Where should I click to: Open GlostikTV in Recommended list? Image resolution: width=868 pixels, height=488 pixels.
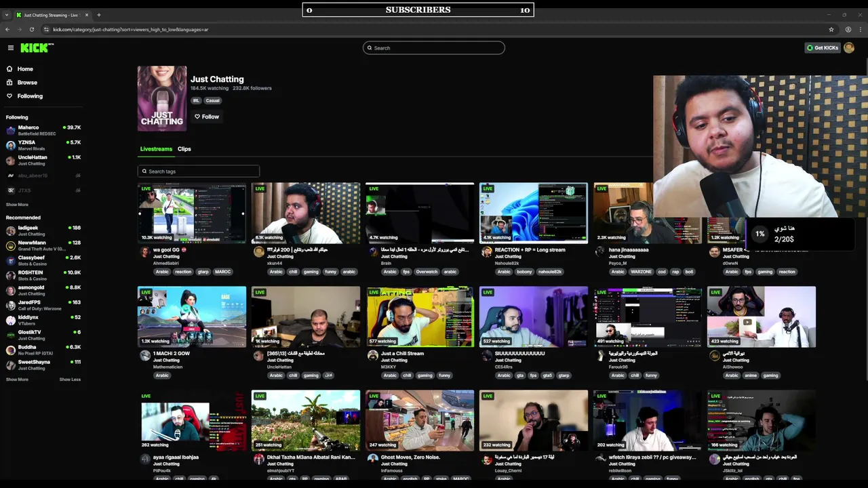pos(43,335)
